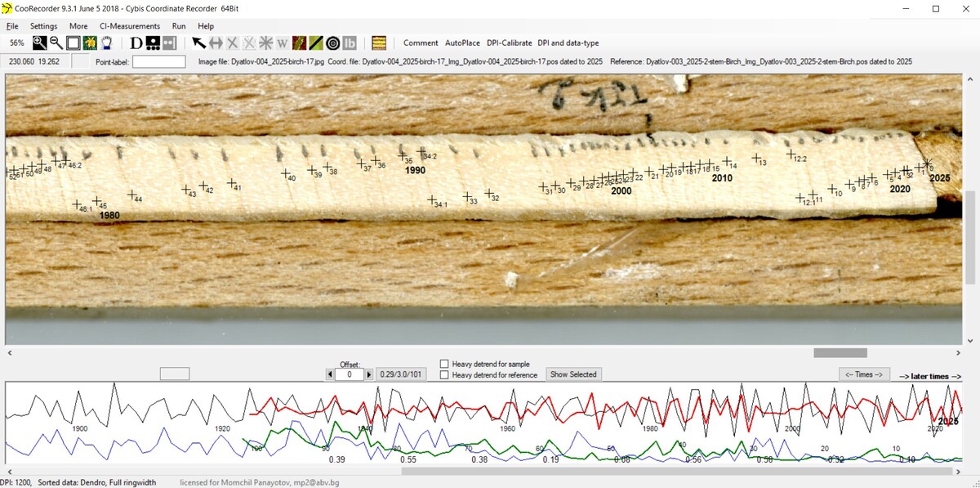Enable Heavy detrend for reference
The height and width of the screenshot is (488, 980).
(444, 374)
